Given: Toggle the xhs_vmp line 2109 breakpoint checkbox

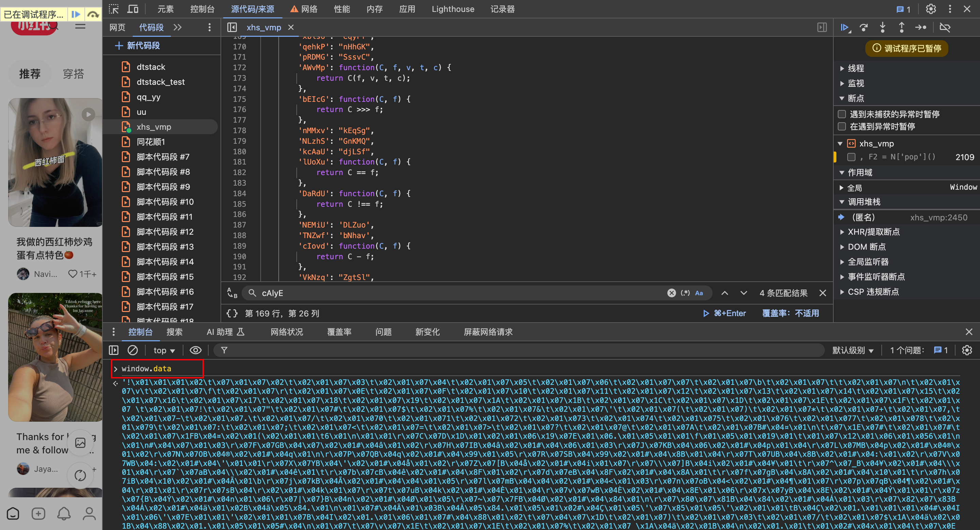Looking at the screenshot, I should (851, 157).
